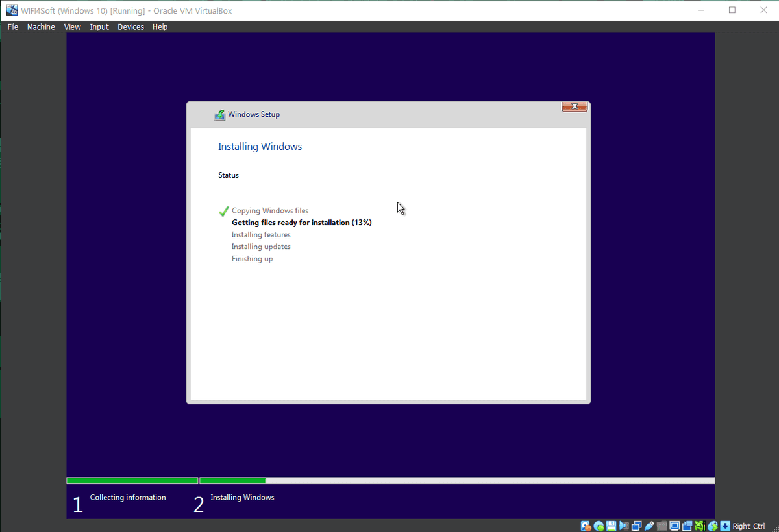Close the Windows Setup dialog
The height and width of the screenshot is (532, 779).
point(575,106)
